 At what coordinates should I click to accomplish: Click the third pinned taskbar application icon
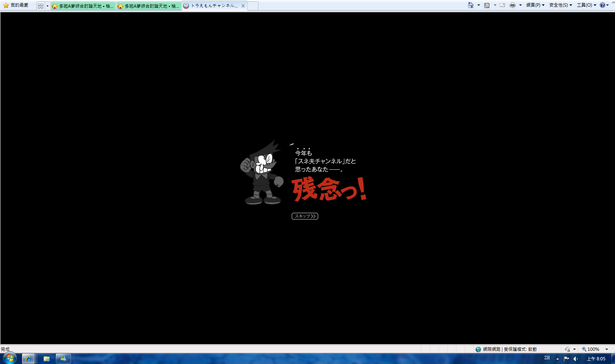(x=63, y=359)
